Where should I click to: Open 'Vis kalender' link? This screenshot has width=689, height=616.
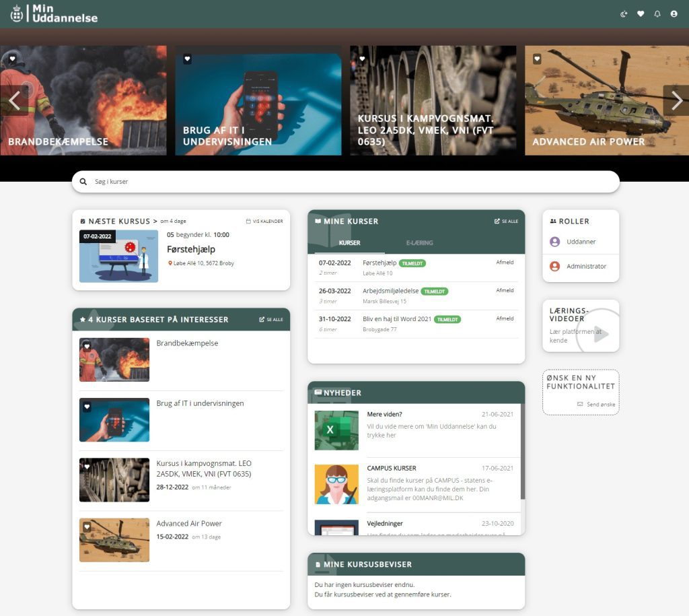point(264,221)
